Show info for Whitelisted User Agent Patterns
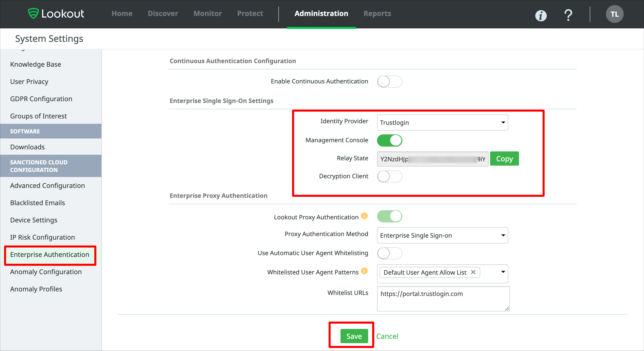 pos(364,271)
